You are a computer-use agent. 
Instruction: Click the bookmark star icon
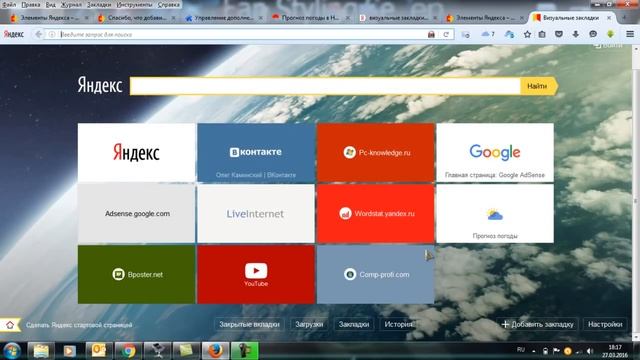click(527, 34)
